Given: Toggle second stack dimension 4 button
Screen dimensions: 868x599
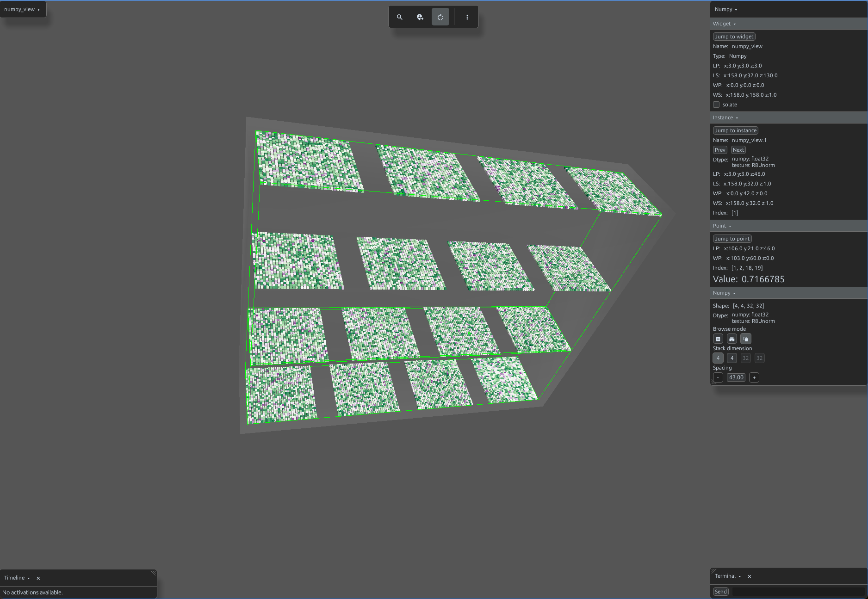Looking at the screenshot, I should coord(732,358).
